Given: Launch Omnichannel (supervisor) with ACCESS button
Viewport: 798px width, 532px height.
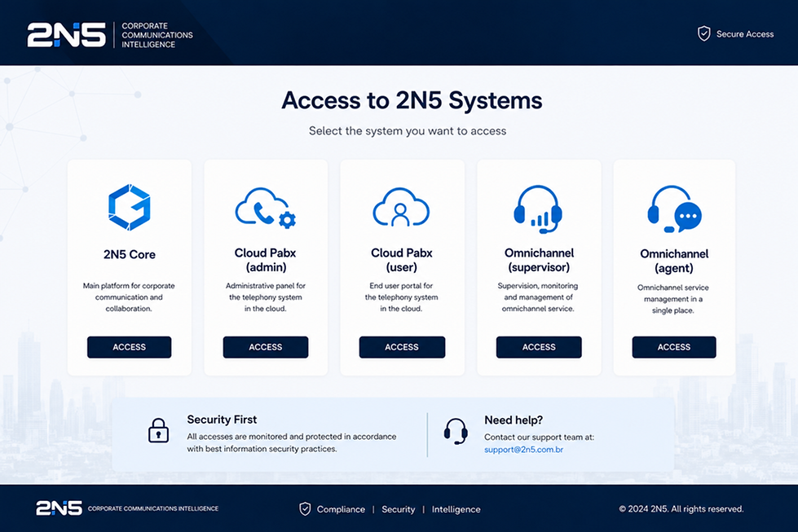Looking at the screenshot, I should [x=539, y=347].
